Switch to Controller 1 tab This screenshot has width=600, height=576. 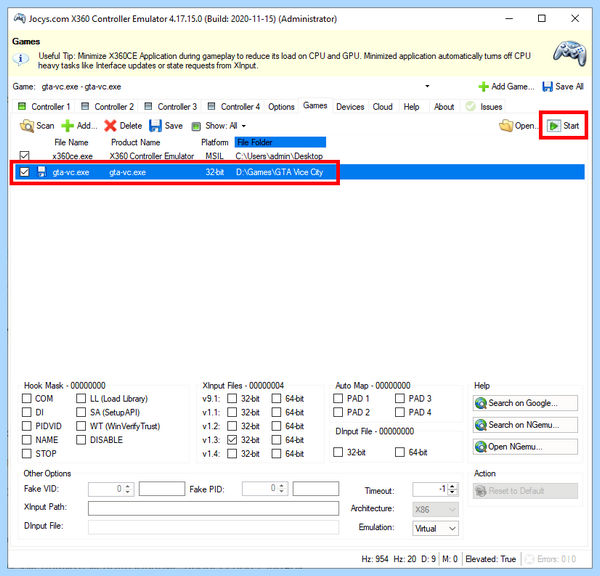[x=44, y=106]
